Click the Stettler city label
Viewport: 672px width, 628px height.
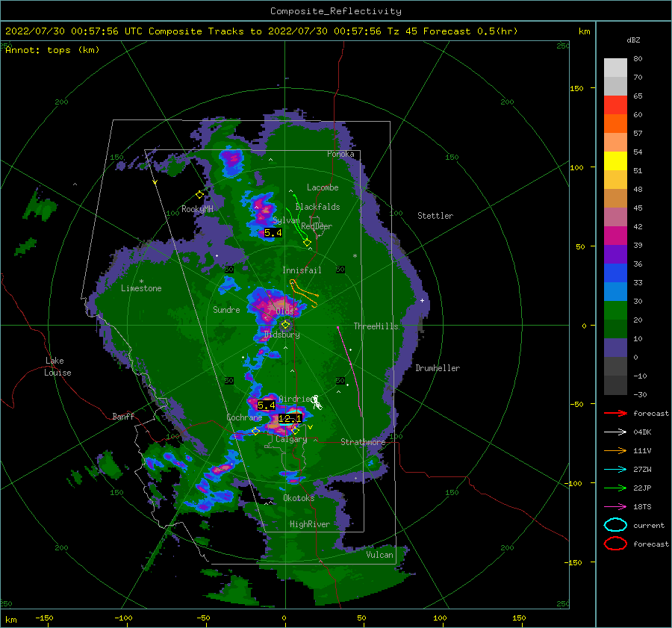tap(435, 216)
